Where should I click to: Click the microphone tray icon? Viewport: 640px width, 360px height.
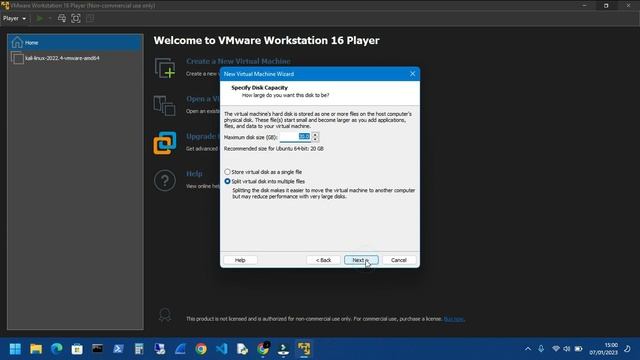pos(541,349)
